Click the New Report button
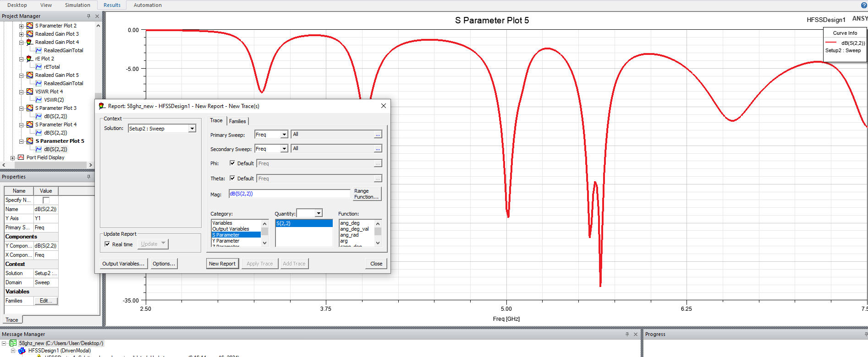This screenshot has width=868, height=357. [x=222, y=264]
